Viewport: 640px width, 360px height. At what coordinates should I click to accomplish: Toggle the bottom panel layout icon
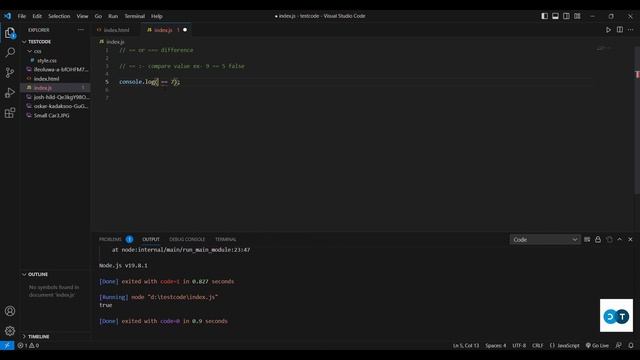(556, 16)
